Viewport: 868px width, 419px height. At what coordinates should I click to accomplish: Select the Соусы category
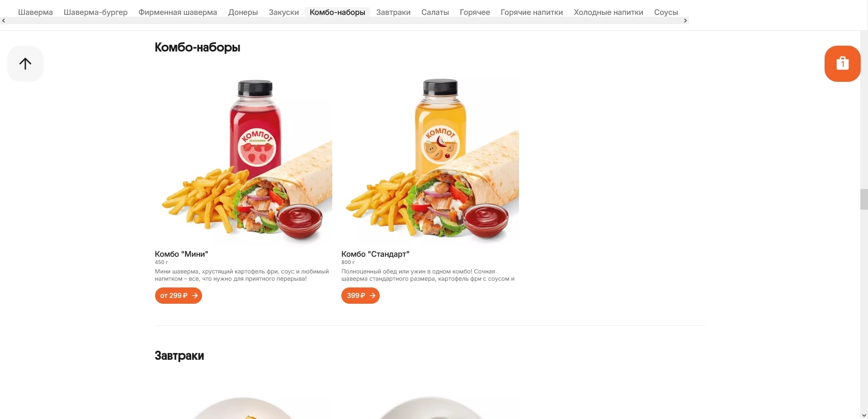pos(666,12)
